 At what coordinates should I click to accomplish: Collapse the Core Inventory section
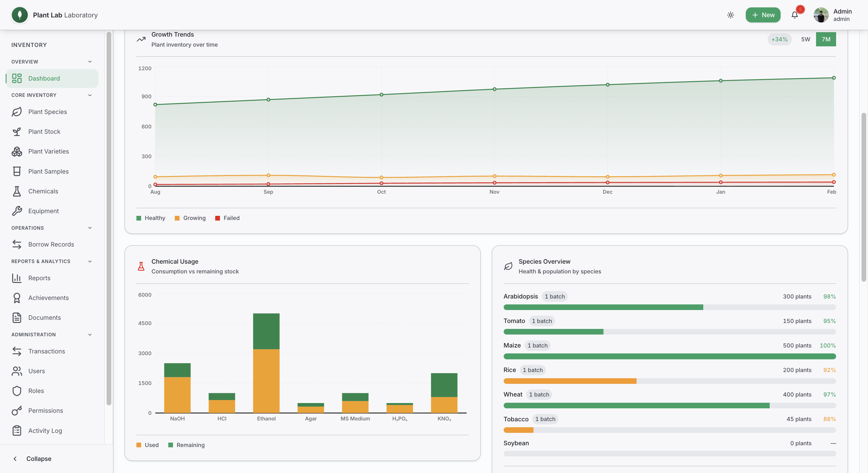coord(90,95)
